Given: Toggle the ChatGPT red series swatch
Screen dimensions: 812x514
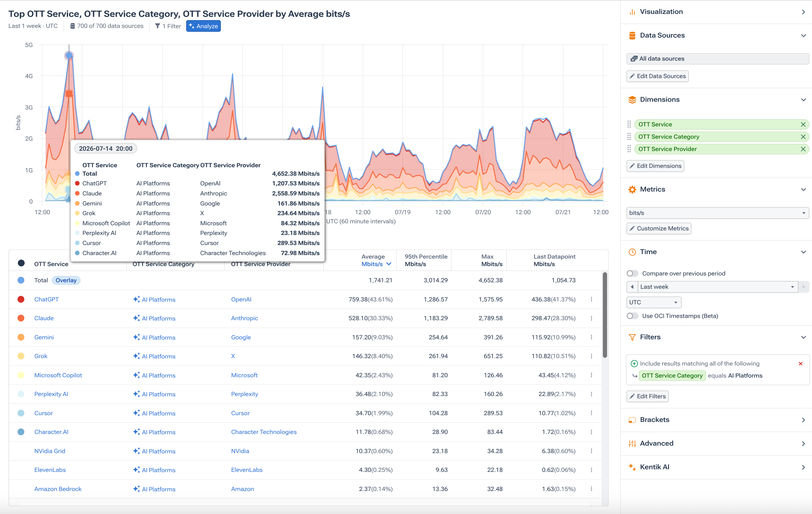Looking at the screenshot, I should coord(21,299).
